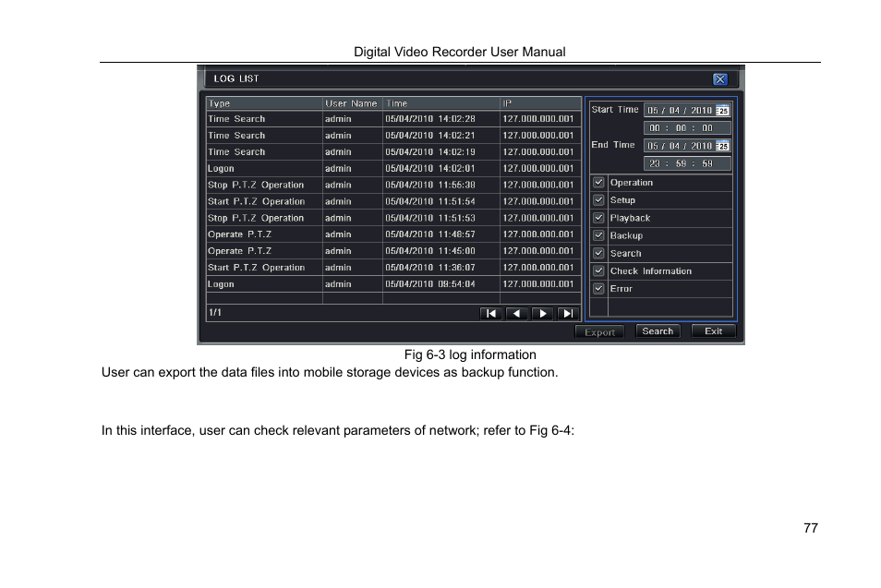Toggle the Search filter checkbox

click(x=598, y=253)
